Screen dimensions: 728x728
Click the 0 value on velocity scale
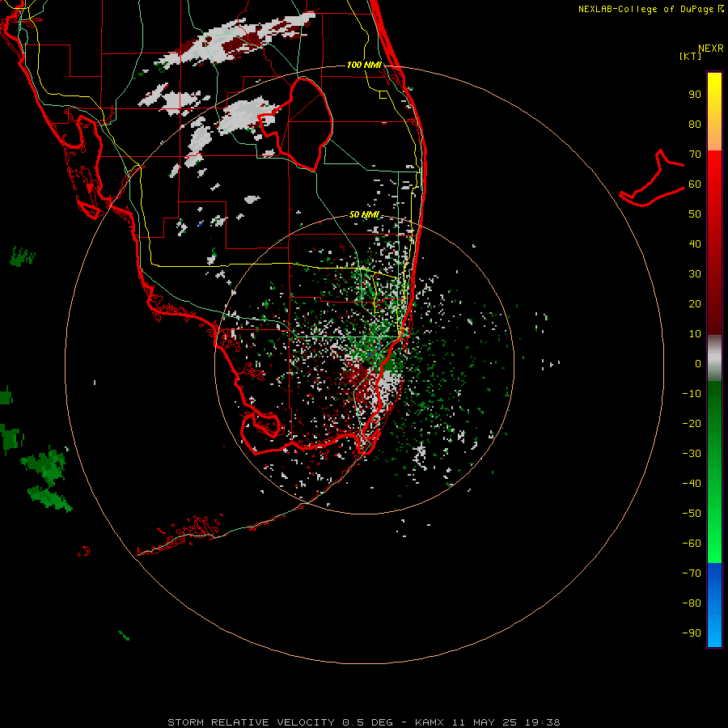pos(698,363)
